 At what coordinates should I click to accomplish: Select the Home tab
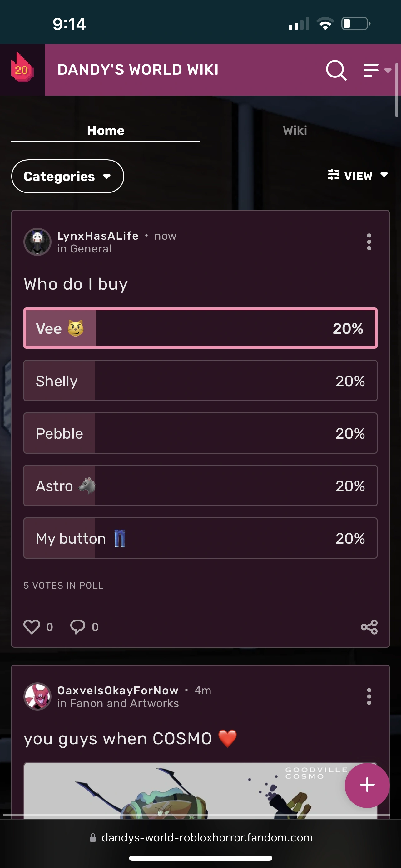click(x=106, y=131)
